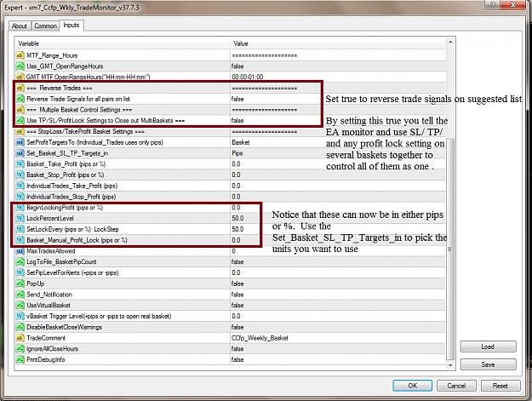Click the boolean icon beside LogToFile_BasketPipCount

coord(20,261)
